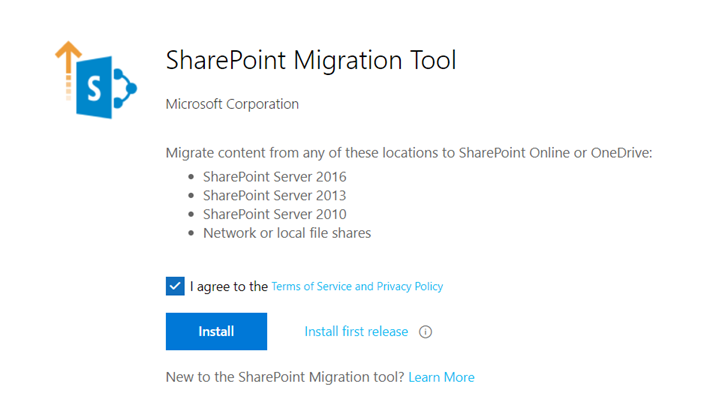728x420 pixels.
Task: Click the orange upload arrow on logo
Action: (x=68, y=70)
